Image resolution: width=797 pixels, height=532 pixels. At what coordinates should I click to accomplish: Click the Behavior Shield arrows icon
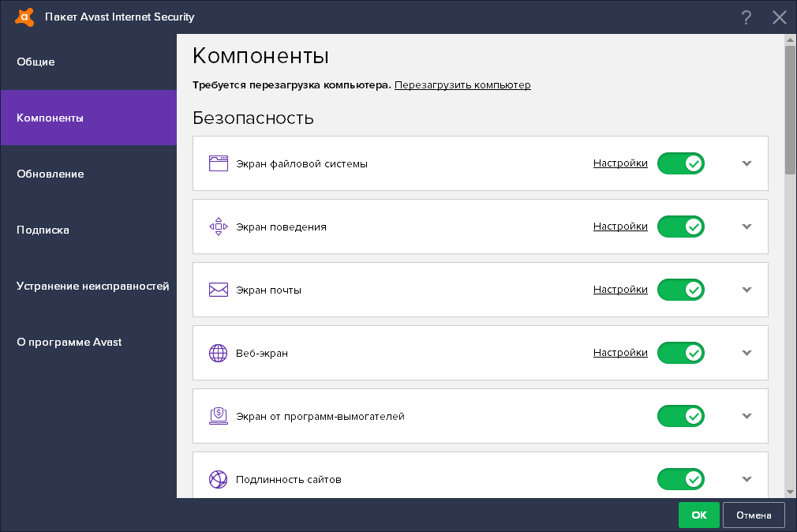pyautogui.click(x=219, y=227)
